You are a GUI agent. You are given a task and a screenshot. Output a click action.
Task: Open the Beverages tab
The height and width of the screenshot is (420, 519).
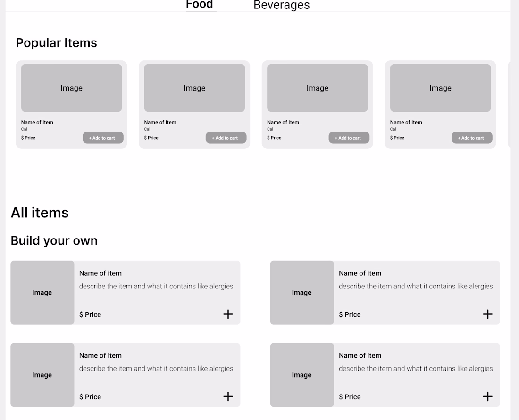click(x=282, y=5)
